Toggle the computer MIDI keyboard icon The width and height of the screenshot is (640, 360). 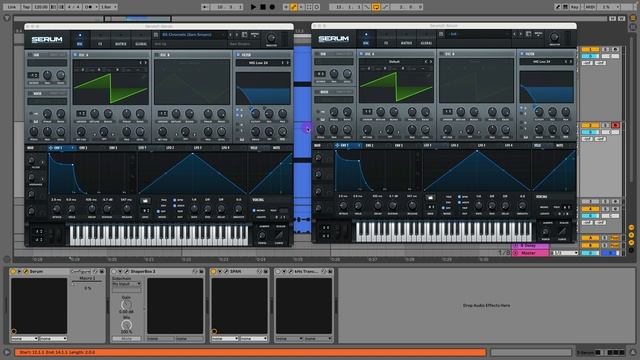[565, 7]
